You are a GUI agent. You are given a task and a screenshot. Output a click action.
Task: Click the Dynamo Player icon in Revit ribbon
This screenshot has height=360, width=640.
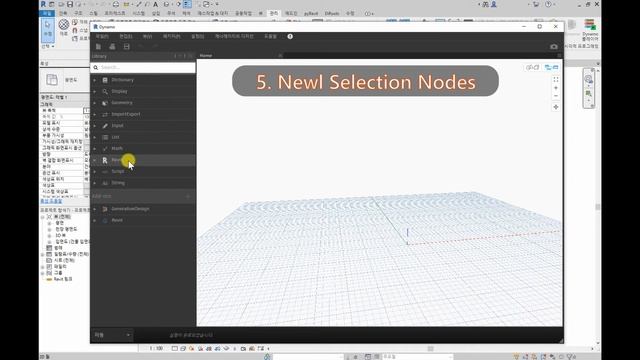pyautogui.click(x=590, y=24)
